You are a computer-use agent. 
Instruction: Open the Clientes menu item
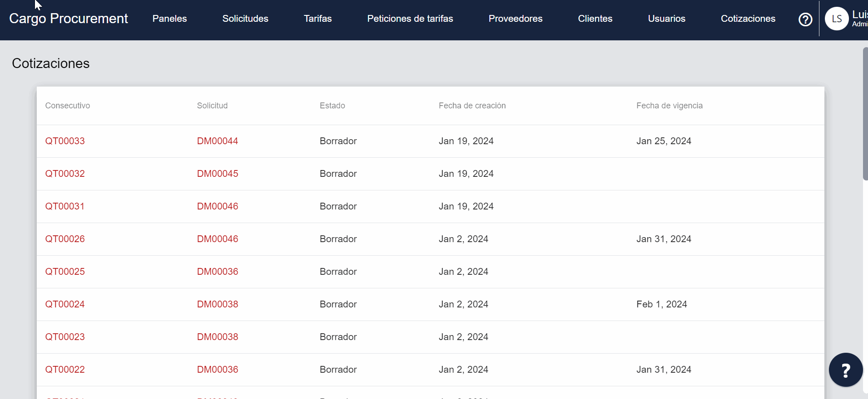(595, 19)
